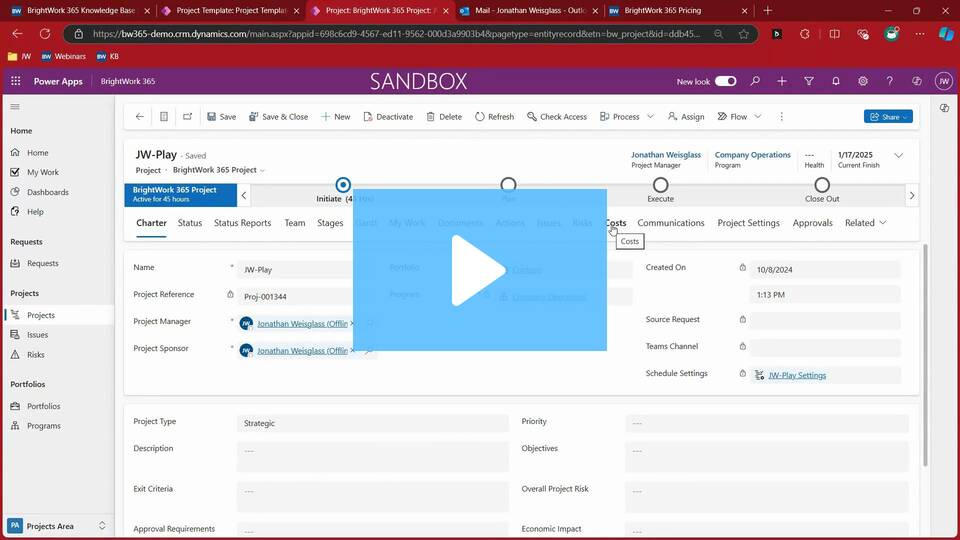
Task: Collapse process flow with left chevron
Action: point(244,195)
